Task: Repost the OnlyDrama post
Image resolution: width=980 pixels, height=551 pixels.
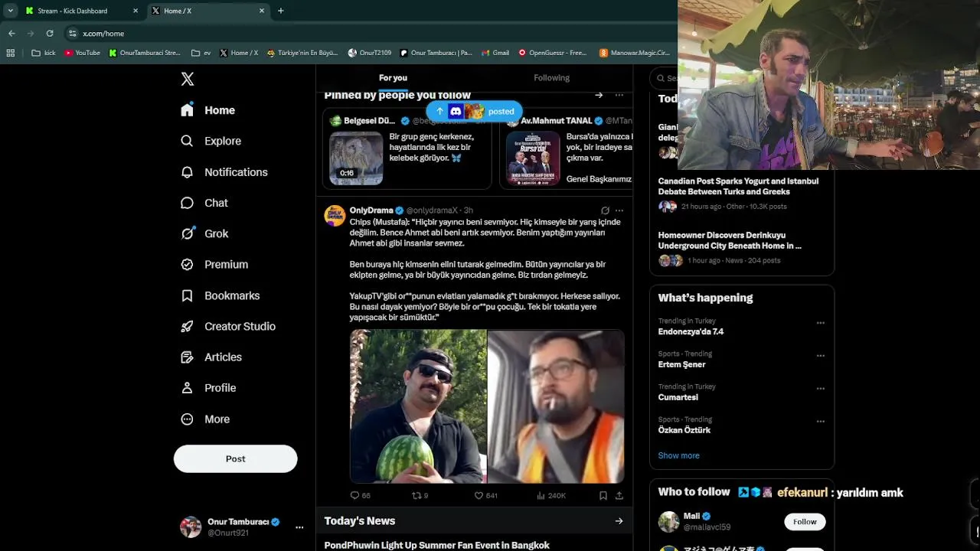Action: [420, 495]
